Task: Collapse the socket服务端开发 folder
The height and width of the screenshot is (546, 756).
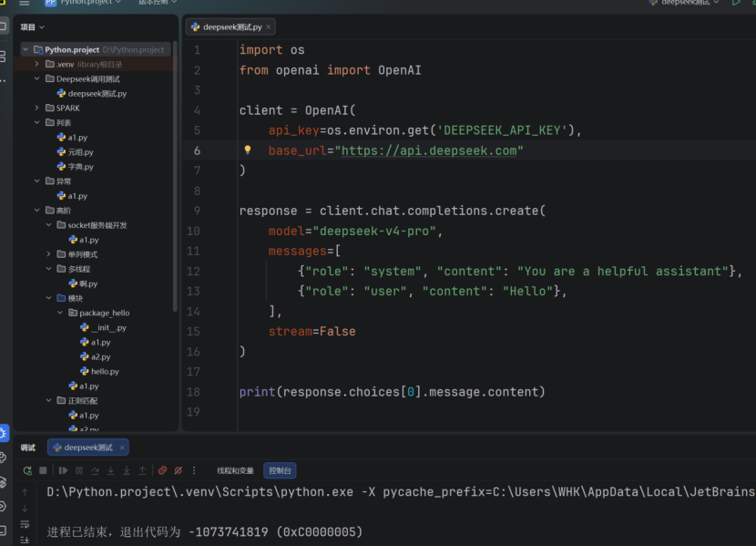Action: 48,225
